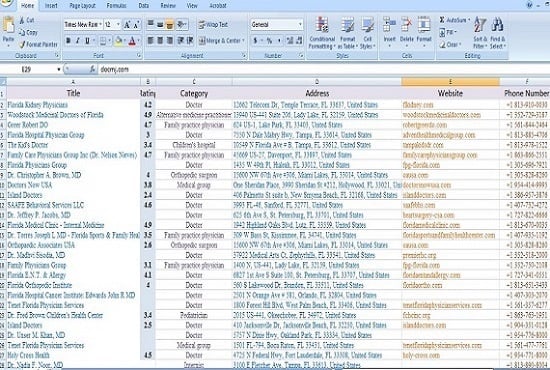The height and width of the screenshot is (370, 550).
Task: Click the Increase Decimal button
Action: [x=290, y=41]
